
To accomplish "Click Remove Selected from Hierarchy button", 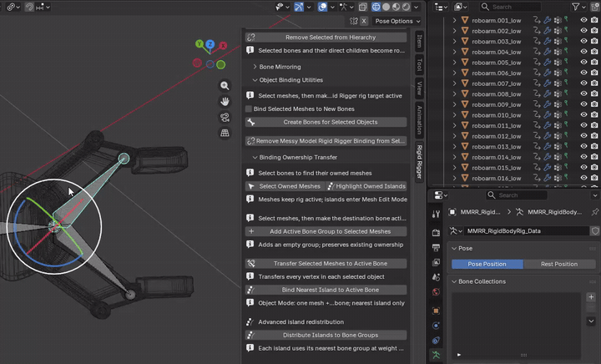I will pyautogui.click(x=326, y=38).
